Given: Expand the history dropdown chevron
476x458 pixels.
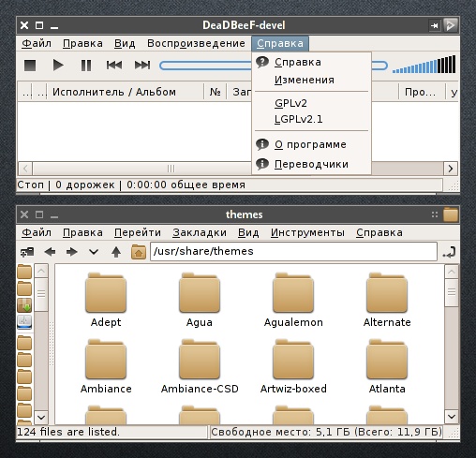Looking at the screenshot, I should [94, 252].
